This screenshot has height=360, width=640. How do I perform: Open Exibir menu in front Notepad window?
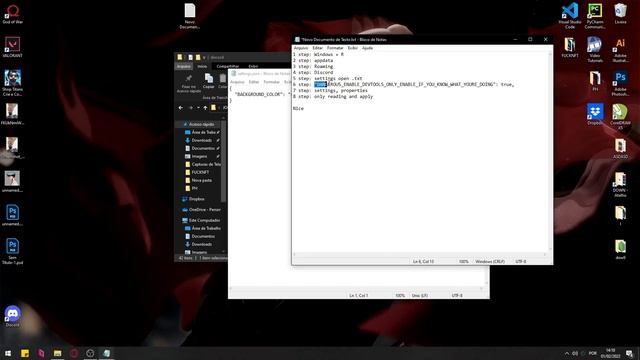[353, 48]
